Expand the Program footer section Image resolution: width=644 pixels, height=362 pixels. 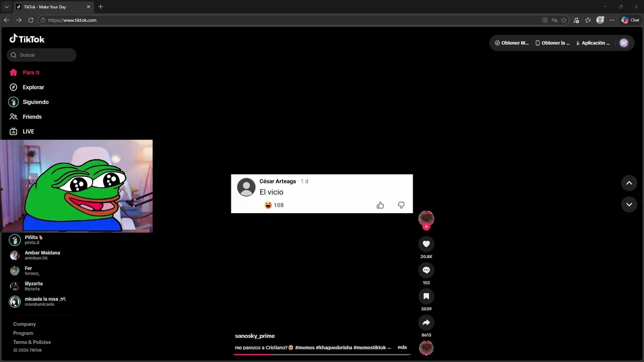[x=23, y=333]
